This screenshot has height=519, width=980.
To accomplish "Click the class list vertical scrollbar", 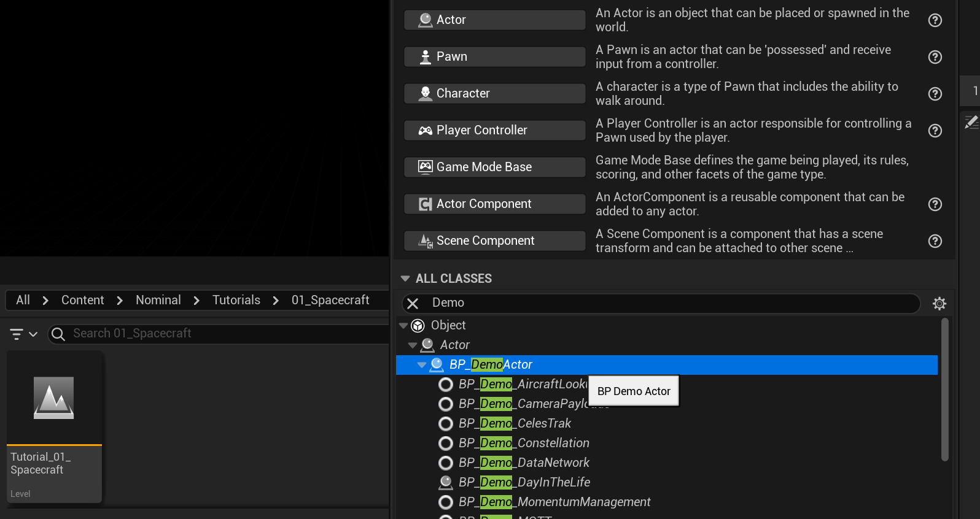I will [944, 389].
